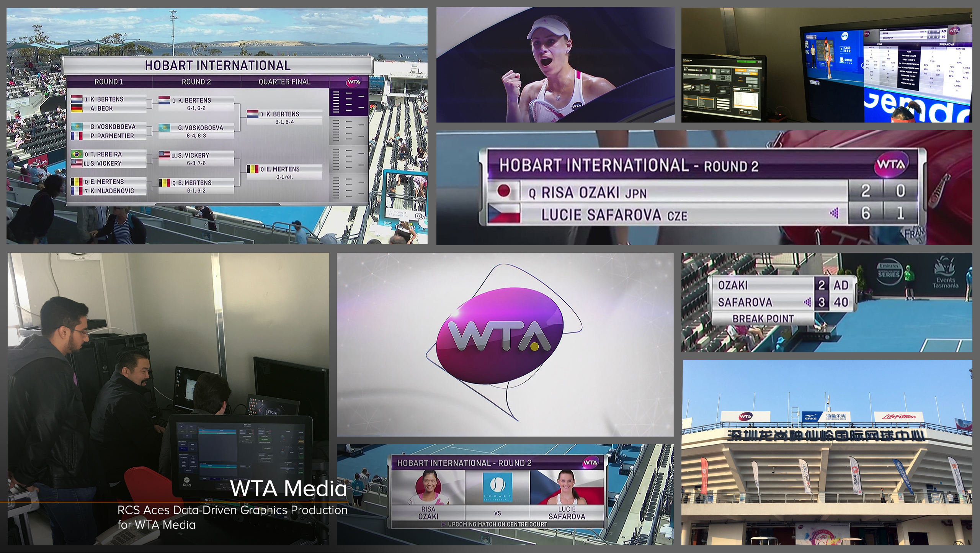
Task: Click Safarova's first set score 6
Action: 865,213
